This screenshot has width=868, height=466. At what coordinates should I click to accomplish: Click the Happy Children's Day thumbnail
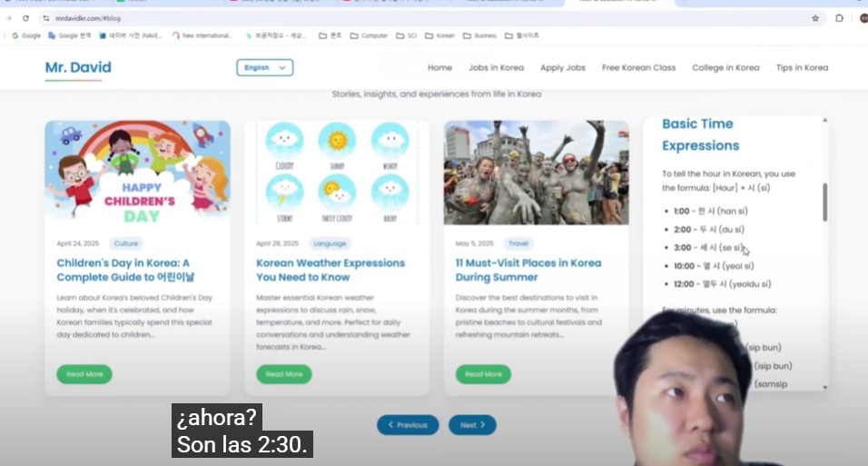(137, 173)
